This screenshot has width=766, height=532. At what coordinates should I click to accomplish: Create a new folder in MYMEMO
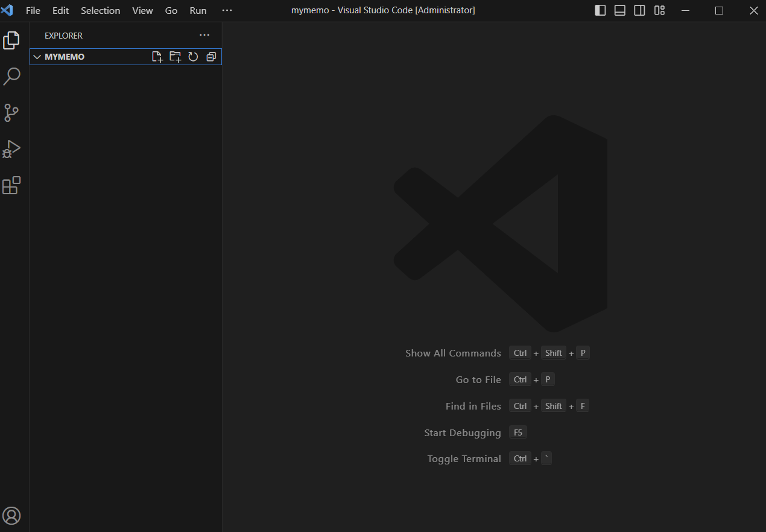click(175, 57)
